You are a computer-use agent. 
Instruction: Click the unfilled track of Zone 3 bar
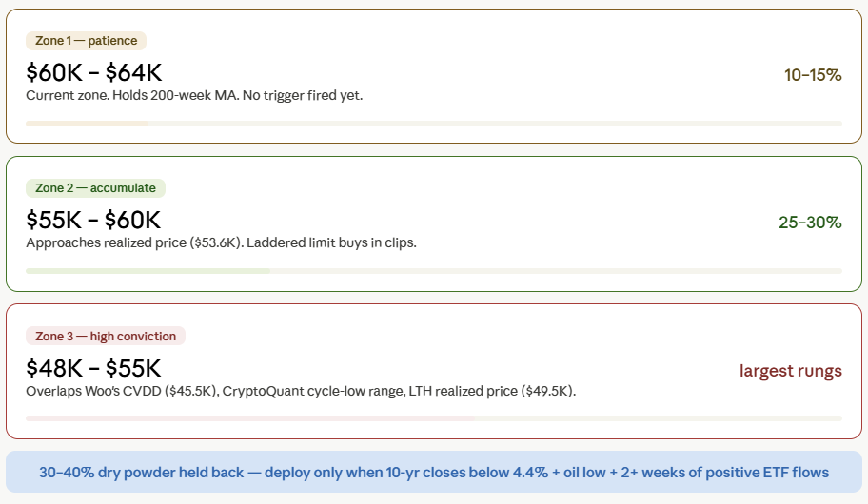tap(659, 418)
